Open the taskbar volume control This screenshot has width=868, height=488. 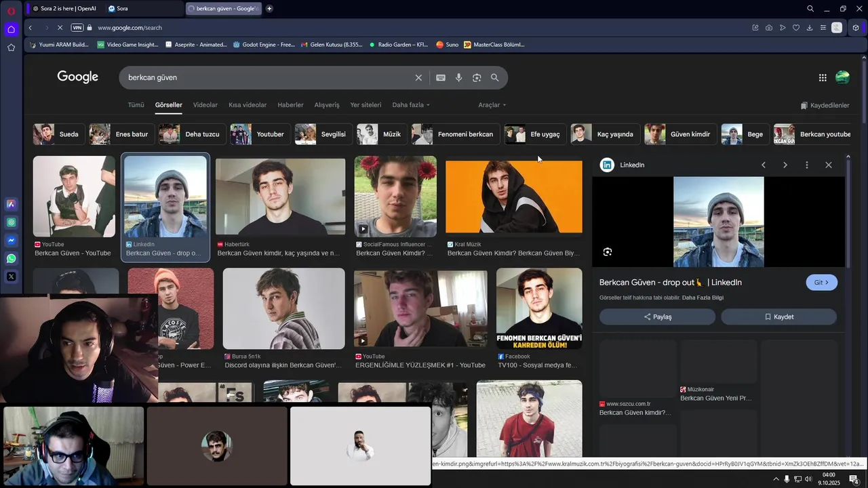tap(808, 479)
